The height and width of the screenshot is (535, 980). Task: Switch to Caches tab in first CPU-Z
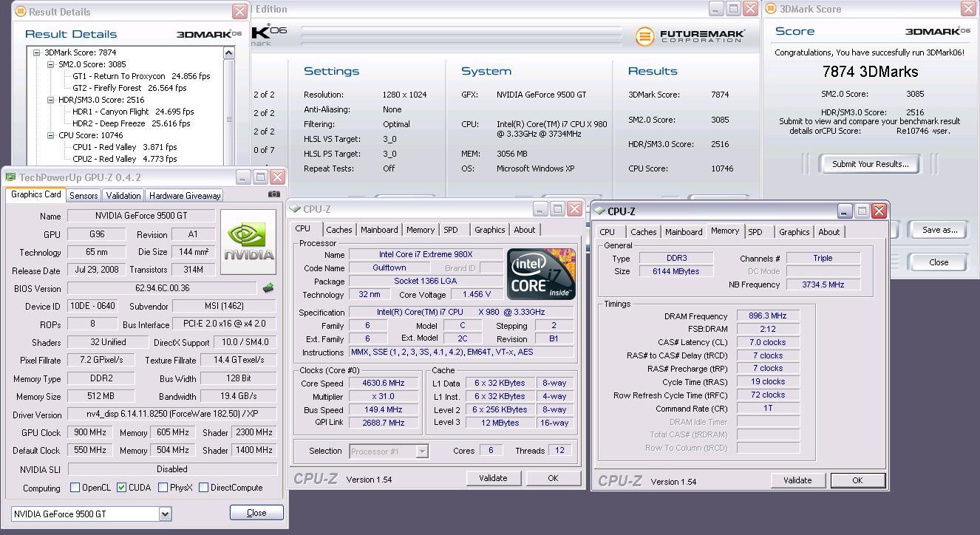point(339,230)
